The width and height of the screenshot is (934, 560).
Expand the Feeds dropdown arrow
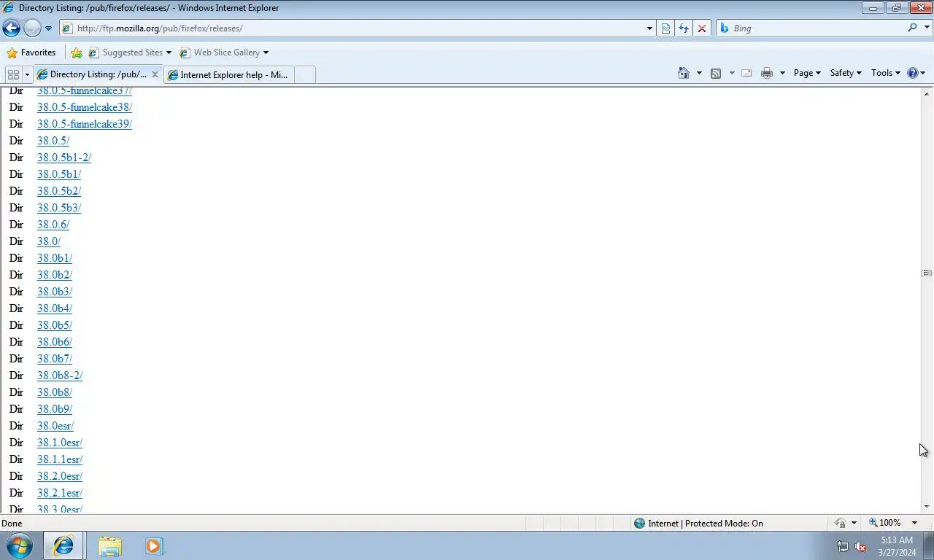click(x=731, y=73)
